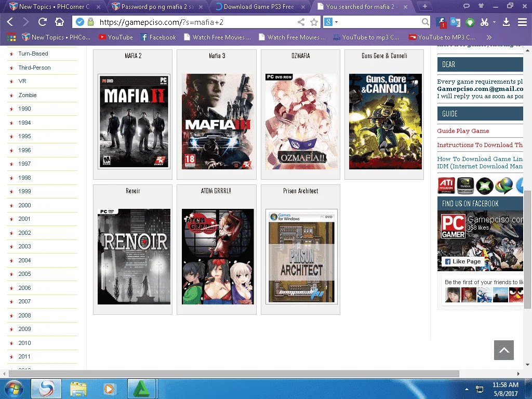Image resolution: width=532 pixels, height=399 pixels.
Task: Open the MAFIA 2 game cover
Action: click(134, 122)
